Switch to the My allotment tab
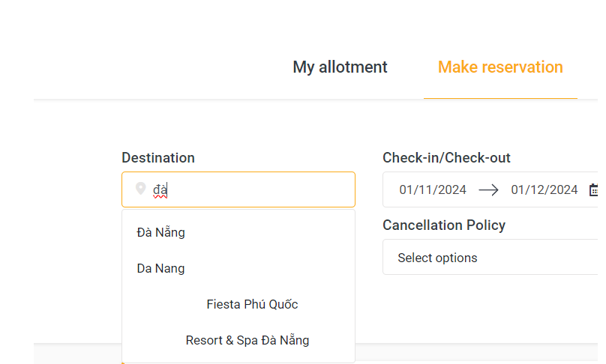606x364 pixels. coord(340,67)
